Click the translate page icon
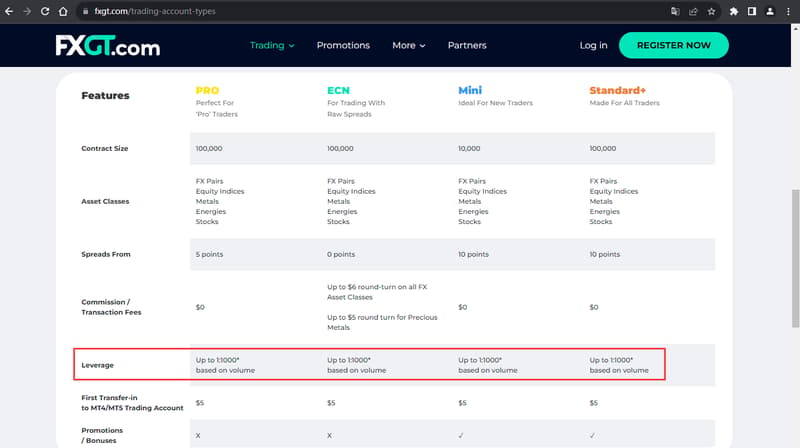The height and width of the screenshot is (448, 800). pos(675,11)
